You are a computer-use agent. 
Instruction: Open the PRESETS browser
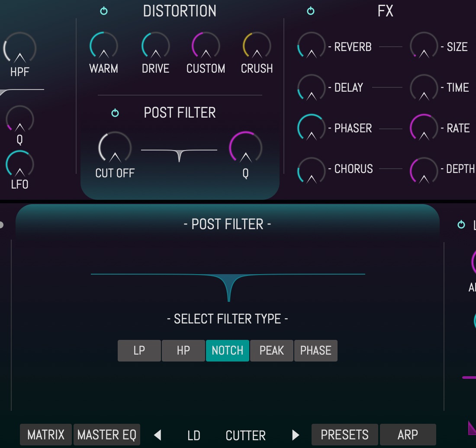[344, 435]
